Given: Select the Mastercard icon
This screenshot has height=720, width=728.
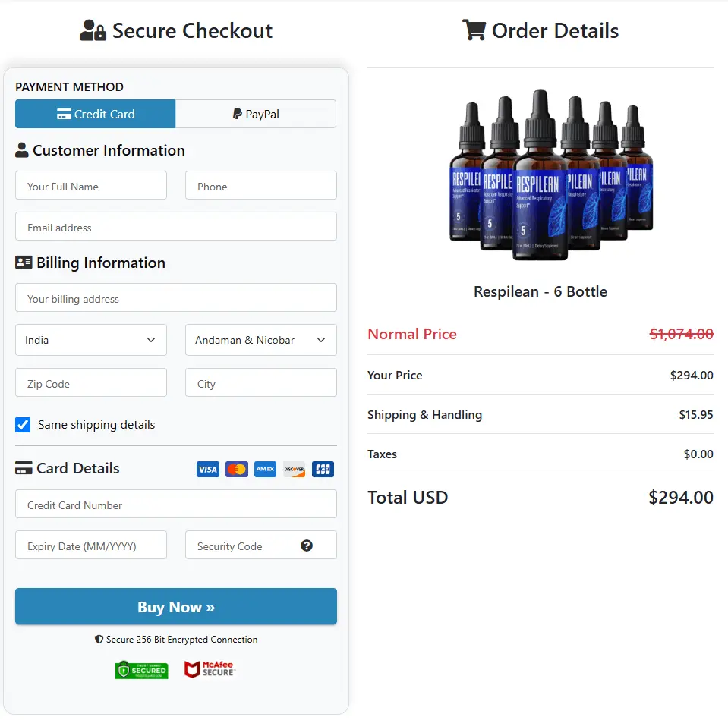Looking at the screenshot, I should tap(236, 469).
